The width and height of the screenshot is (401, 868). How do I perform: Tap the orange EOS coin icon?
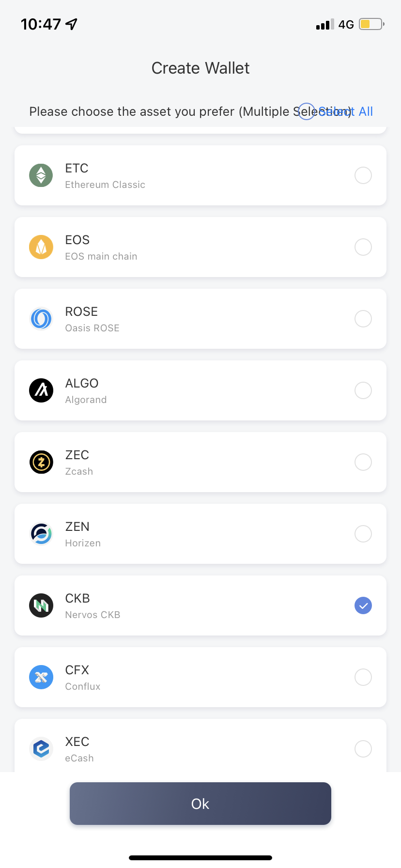pos(41,247)
